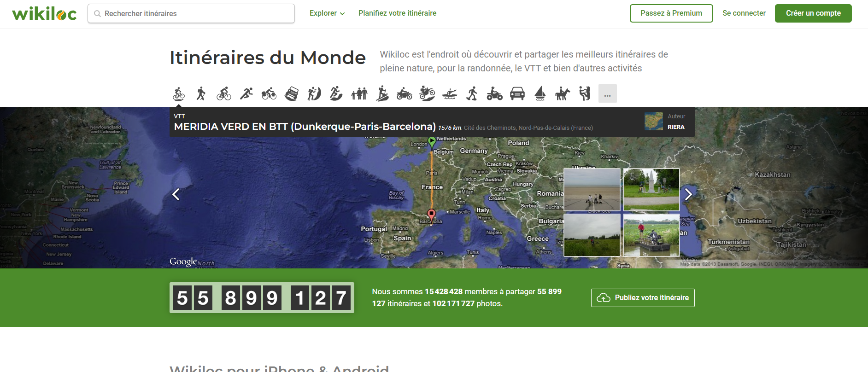
Task: Select the bicycle touring activity icon
Action: pos(269,93)
